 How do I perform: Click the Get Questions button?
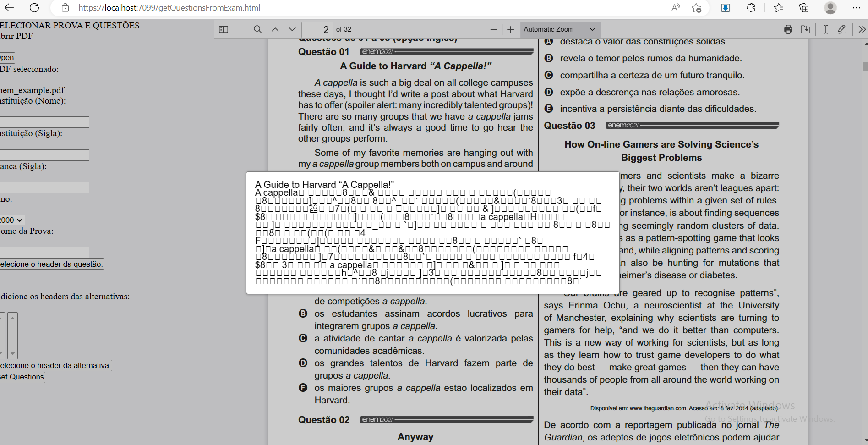(x=22, y=377)
